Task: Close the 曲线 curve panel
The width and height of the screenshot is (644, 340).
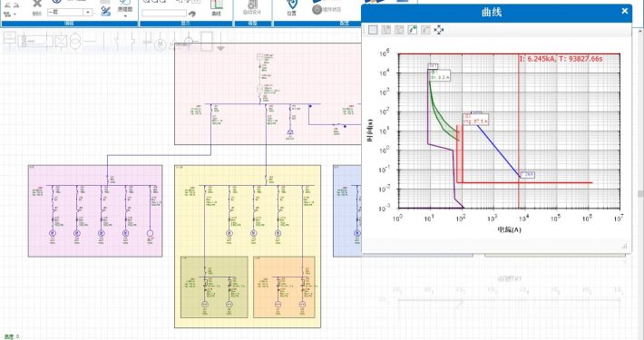Action: [x=625, y=11]
